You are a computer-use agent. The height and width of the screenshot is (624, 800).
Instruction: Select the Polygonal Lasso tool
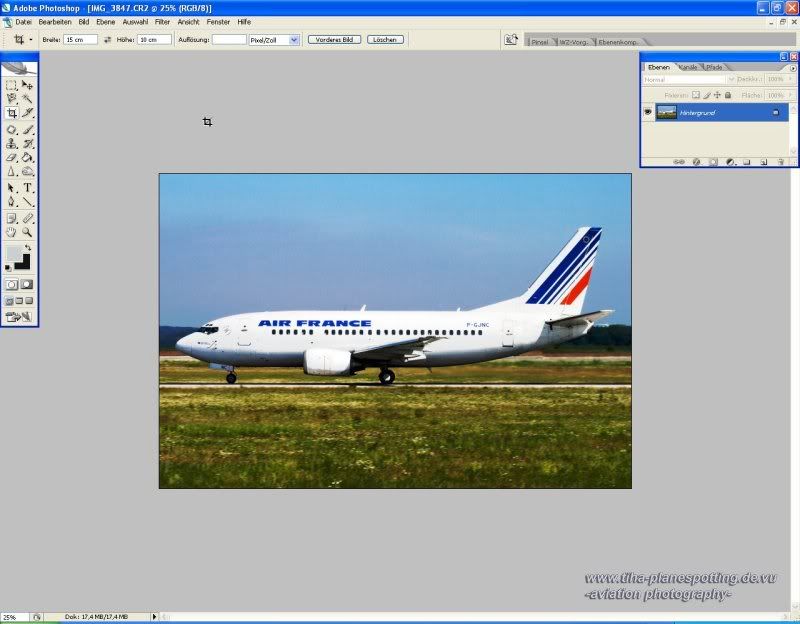pyautogui.click(x=11, y=98)
